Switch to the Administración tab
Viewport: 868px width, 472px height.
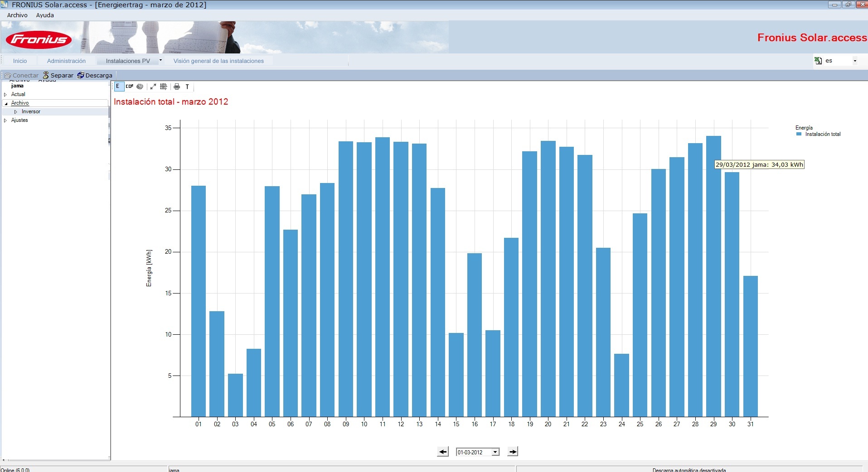(x=66, y=61)
